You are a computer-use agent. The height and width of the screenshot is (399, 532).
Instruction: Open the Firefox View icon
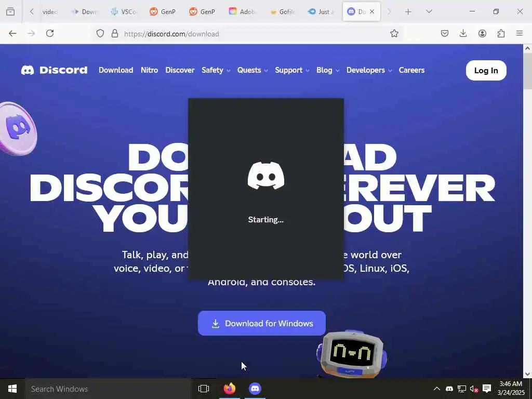click(x=10, y=11)
